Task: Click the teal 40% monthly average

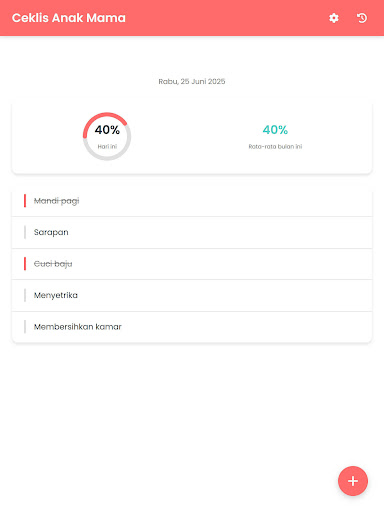Action: pyautogui.click(x=275, y=130)
